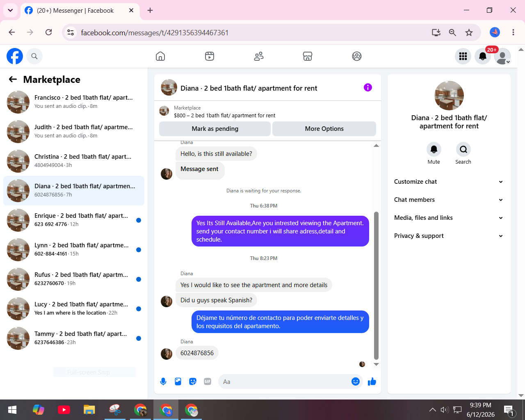Mute this conversation using the bell icon
The width and height of the screenshot is (525, 420).
coord(434,149)
